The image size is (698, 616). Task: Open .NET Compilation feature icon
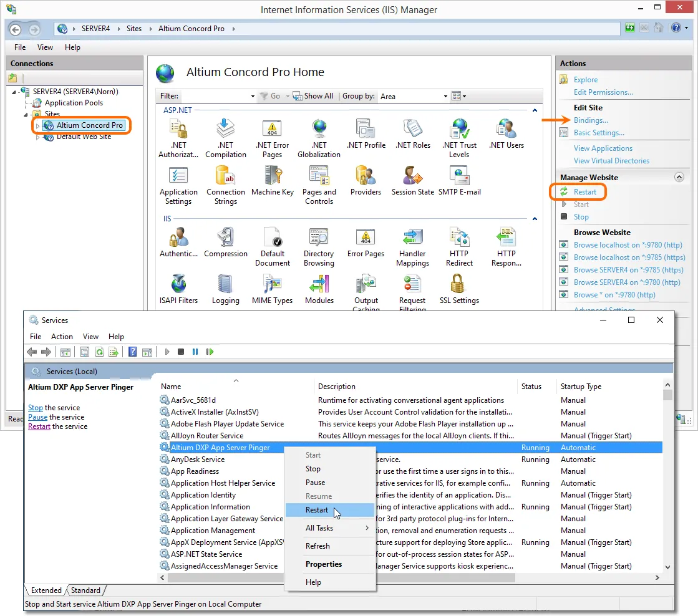coord(225,138)
